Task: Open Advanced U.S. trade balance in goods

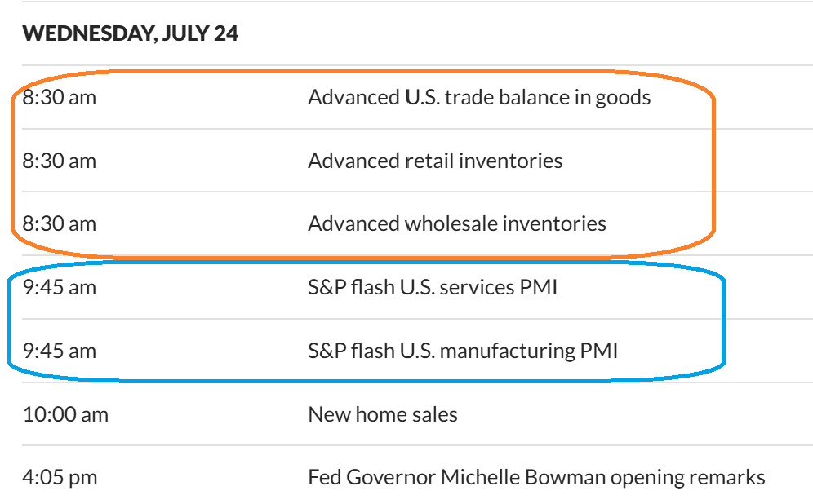Action: [479, 98]
